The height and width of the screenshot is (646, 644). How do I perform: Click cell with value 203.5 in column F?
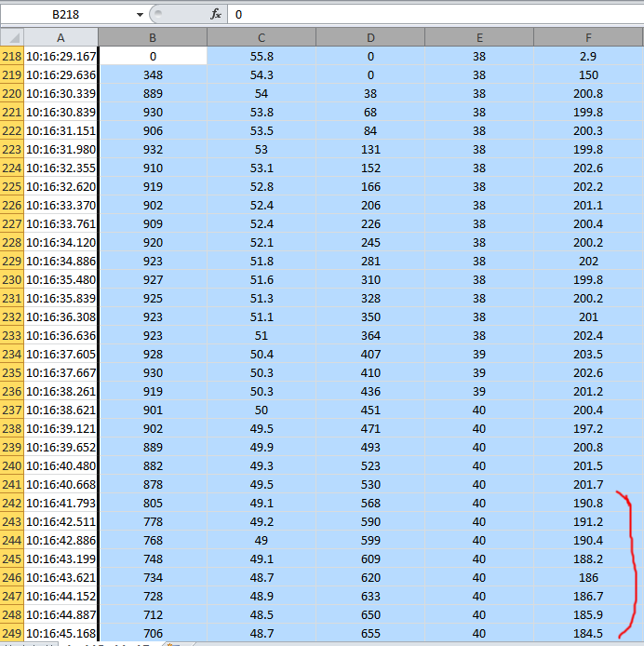[588, 355]
